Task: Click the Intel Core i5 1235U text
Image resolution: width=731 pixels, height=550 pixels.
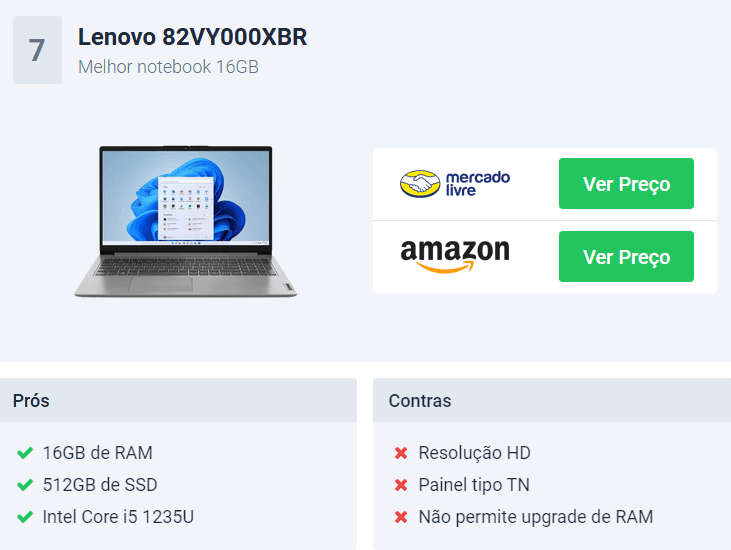Action: (x=118, y=517)
